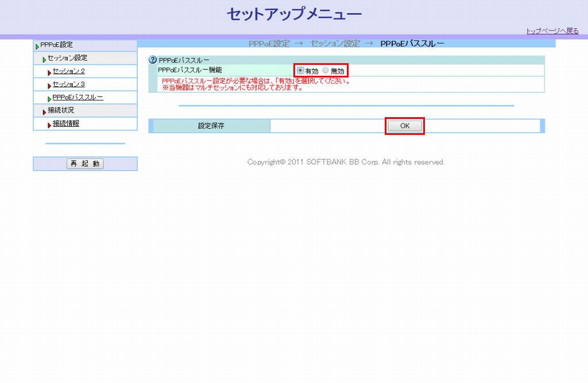
Task: Open the トップページへ戻る link
Action: tap(552, 31)
